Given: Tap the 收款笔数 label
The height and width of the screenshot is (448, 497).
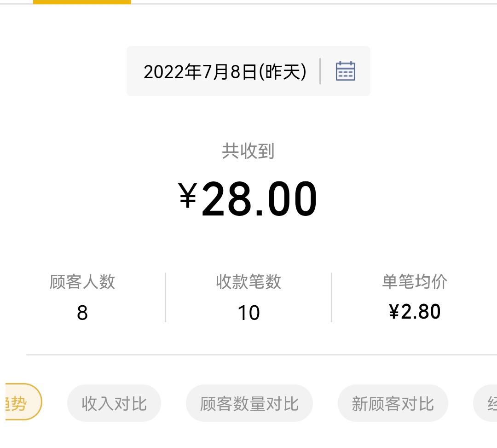Looking at the screenshot, I should click(248, 282).
